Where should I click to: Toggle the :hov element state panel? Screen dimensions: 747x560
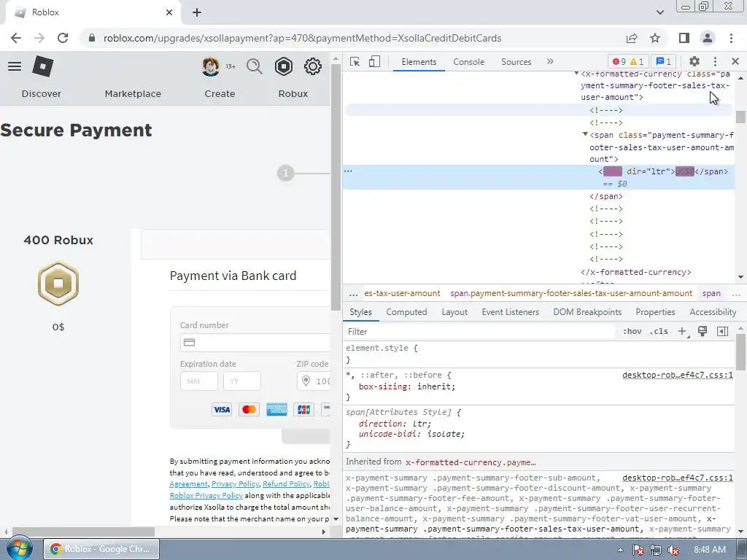(632, 332)
